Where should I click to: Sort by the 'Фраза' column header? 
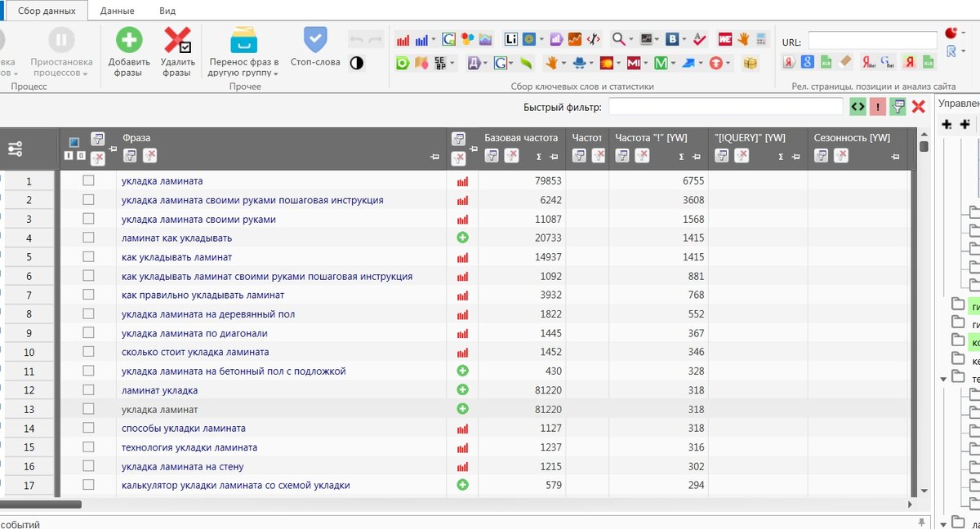[x=136, y=138]
